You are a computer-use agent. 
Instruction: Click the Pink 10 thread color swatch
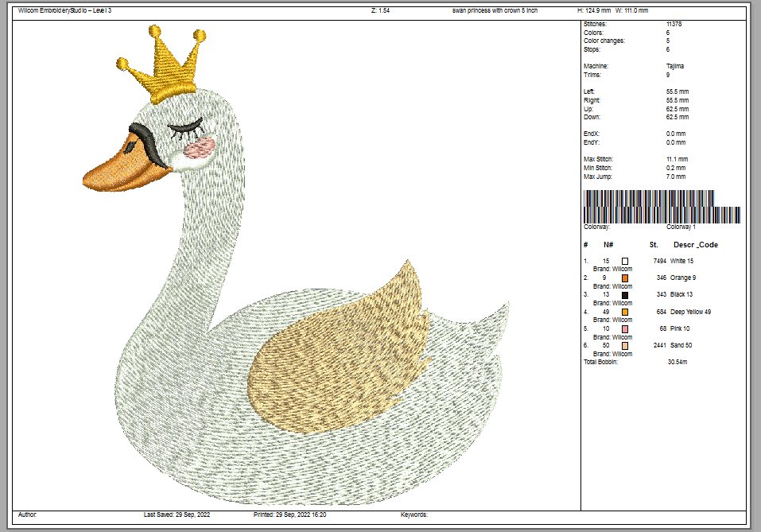tap(625, 329)
